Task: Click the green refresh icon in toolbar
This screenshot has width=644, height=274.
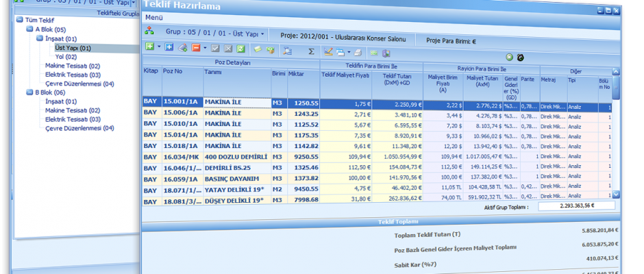Action: point(240,50)
